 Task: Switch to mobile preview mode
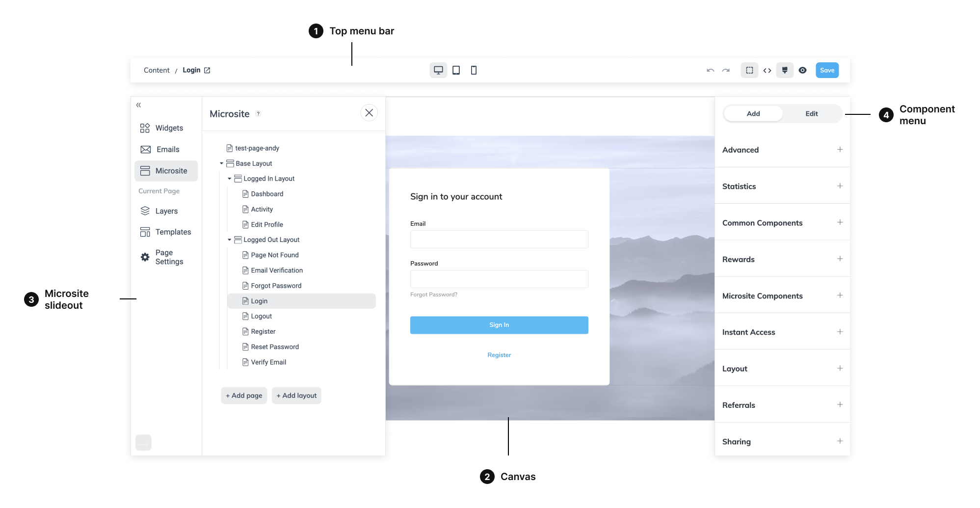tap(474, 70)
